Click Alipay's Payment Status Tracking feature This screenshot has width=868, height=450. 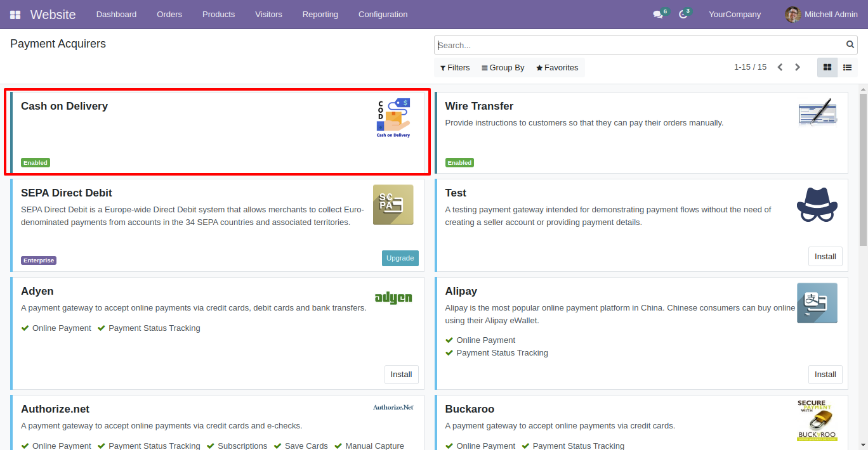[x=496, y=353]
